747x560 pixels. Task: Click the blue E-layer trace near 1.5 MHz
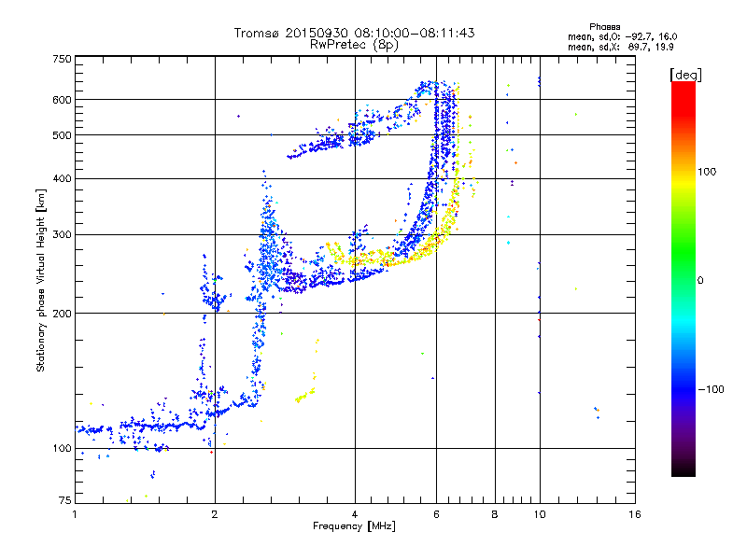(157, 426)
